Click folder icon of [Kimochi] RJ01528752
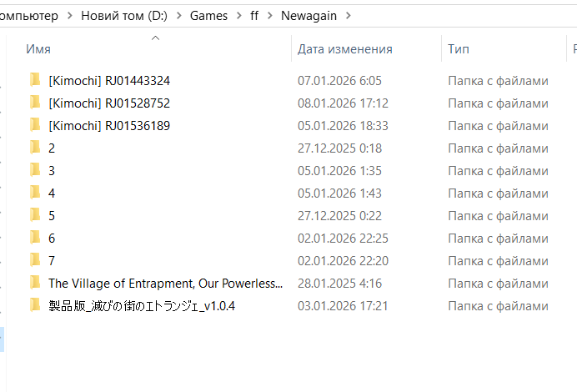The height and width of the screenshot is (392, 577). coord(35,103)
